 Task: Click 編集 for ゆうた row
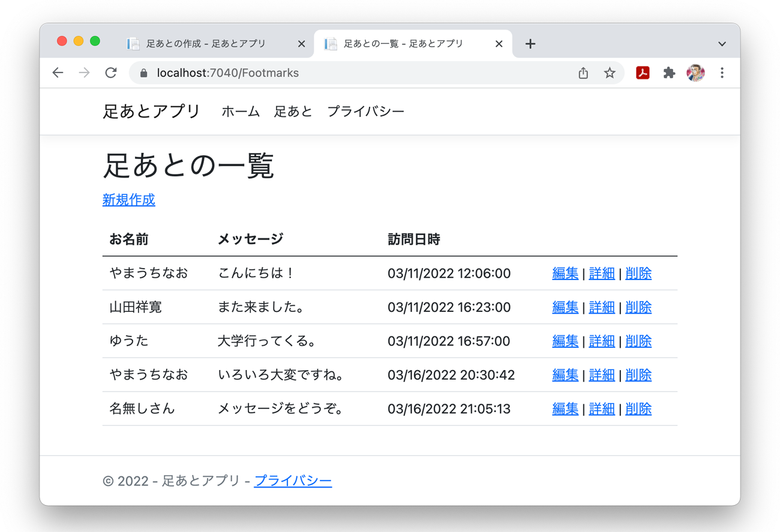pyautogui.click(x=565, y=341)
